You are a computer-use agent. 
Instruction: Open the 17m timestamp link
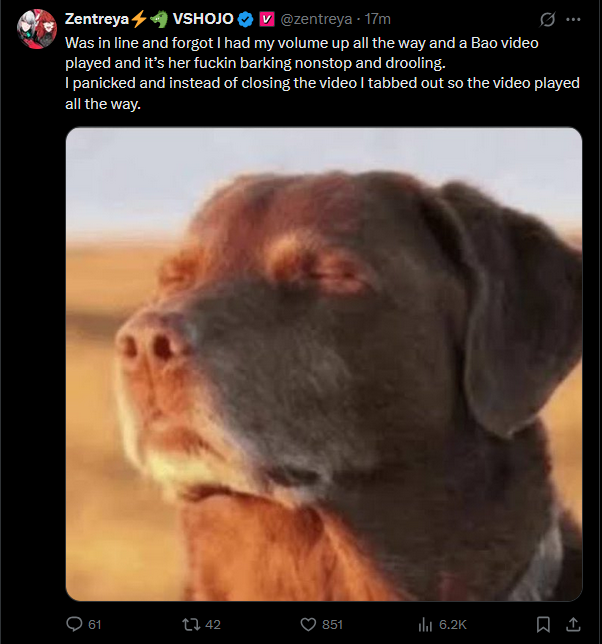coord(377,19)
